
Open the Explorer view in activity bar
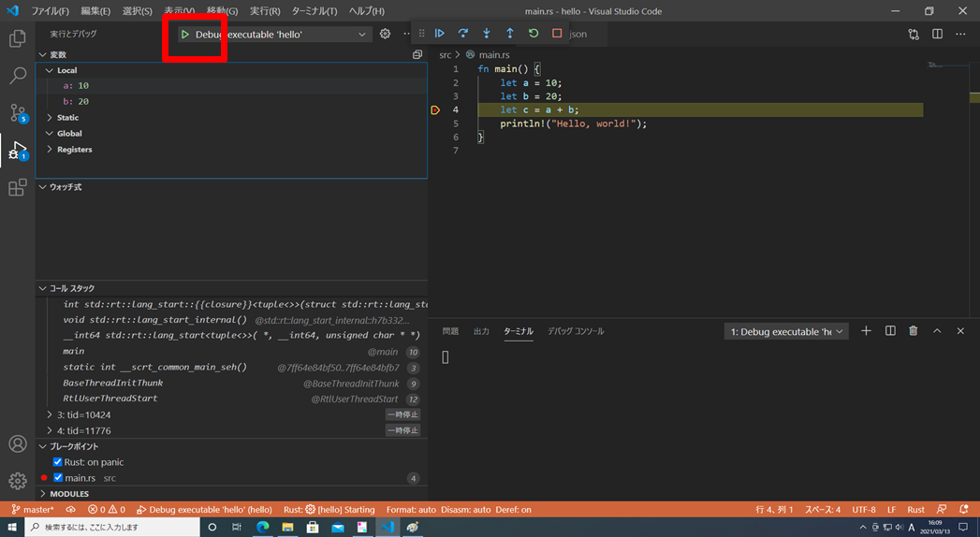(18, 38)
